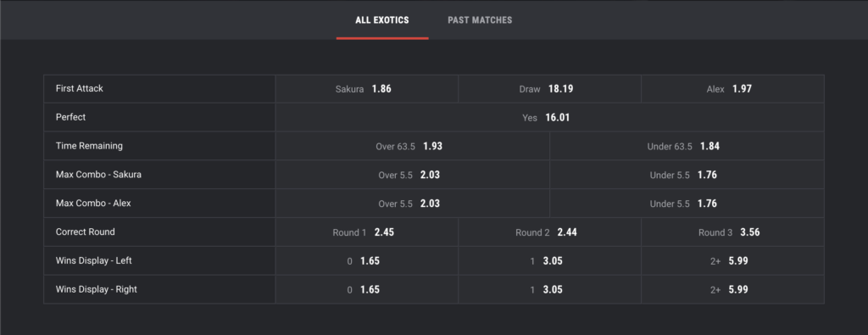Pick Time Remaining Under 63.5
Screen dimensions: 868x335
click(x=687, y=146)
